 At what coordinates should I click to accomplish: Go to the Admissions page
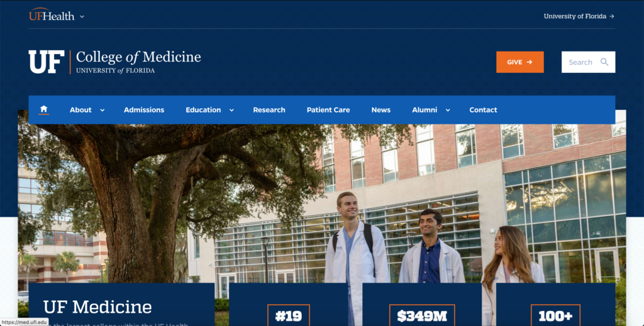[144, 110]
